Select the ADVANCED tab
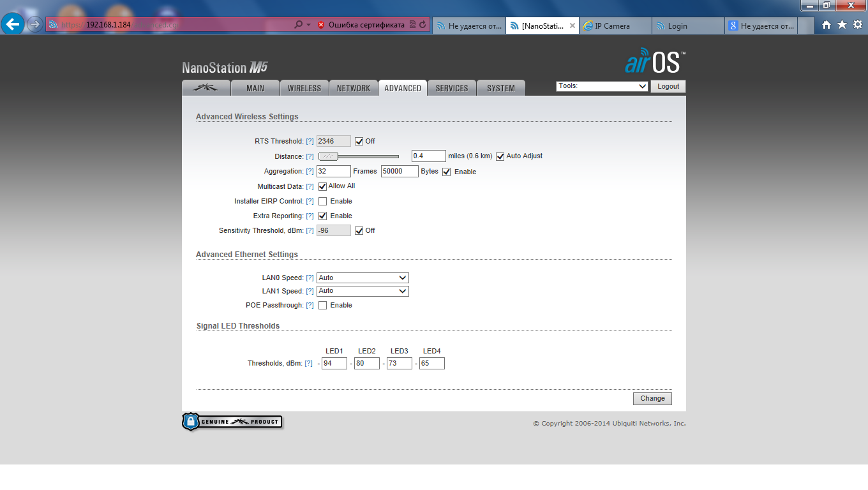This screenshot has width=868, height=490. click(403, 88)
